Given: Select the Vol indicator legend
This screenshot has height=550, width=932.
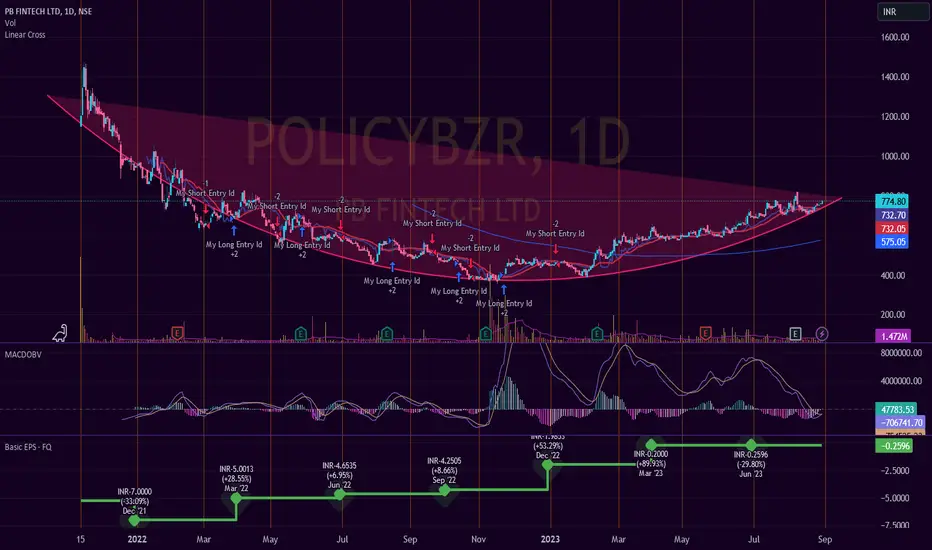Looking at the screenshot, I should coord(10,23).
